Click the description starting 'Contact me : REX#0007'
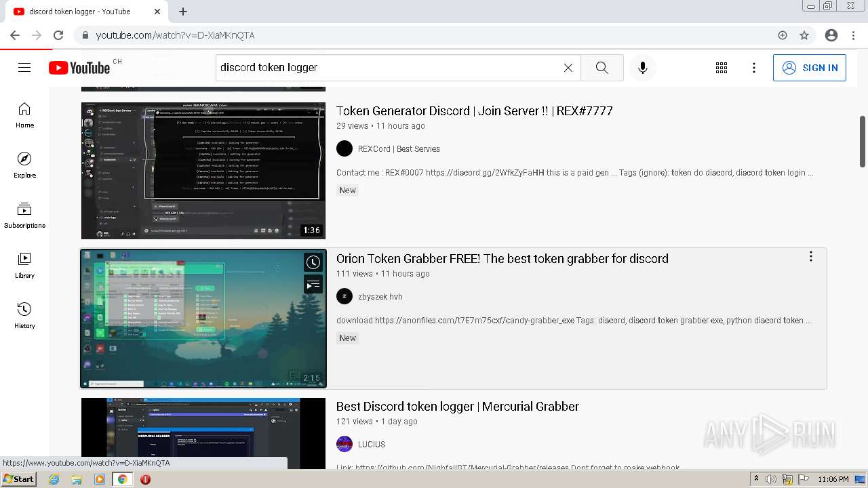This screenshot has width=868, height=488. click(x=575, y=173)
